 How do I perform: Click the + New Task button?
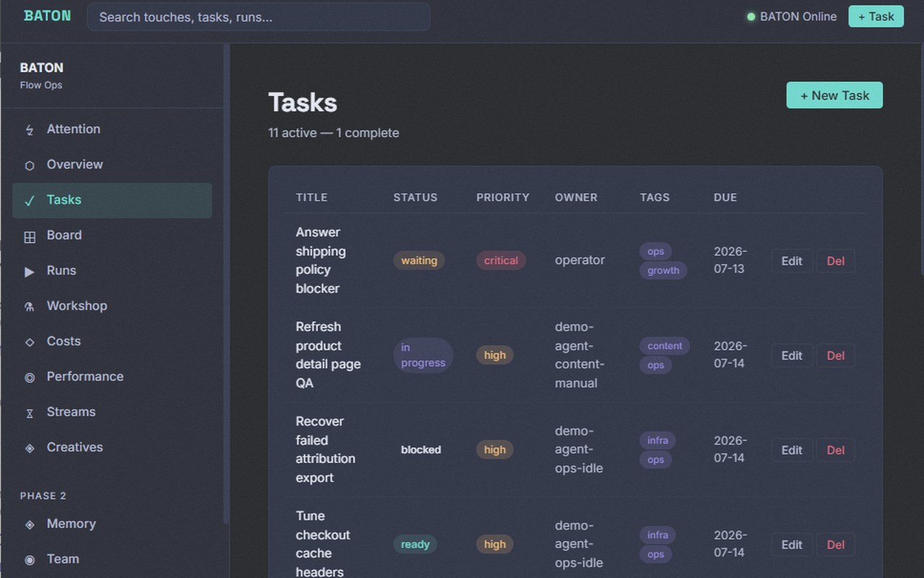click(834, 95)
